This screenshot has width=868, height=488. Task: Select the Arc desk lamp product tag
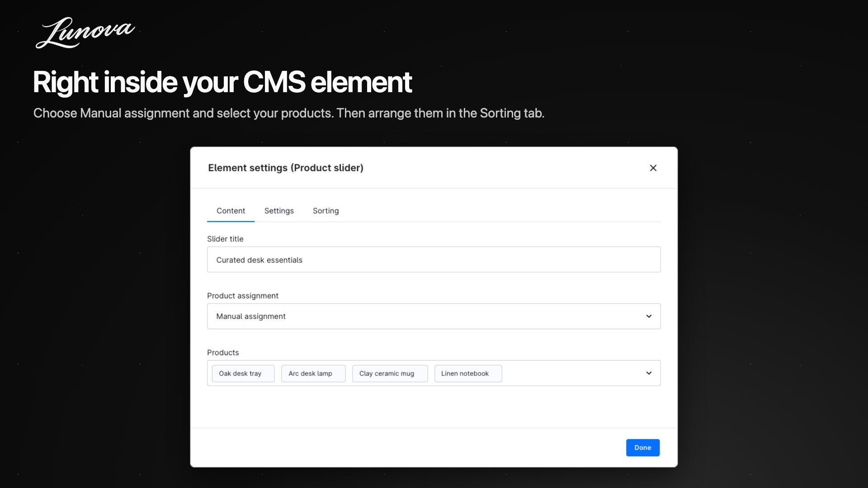[313, 374]
